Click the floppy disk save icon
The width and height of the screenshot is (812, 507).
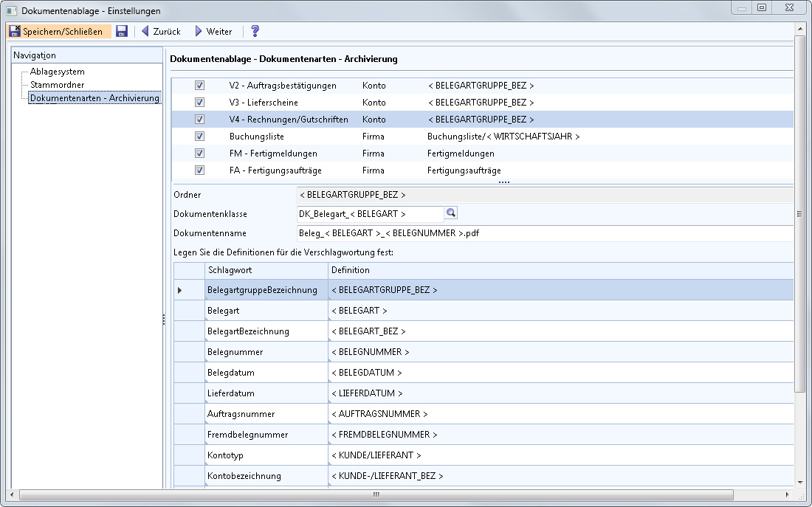click(122, 31)
